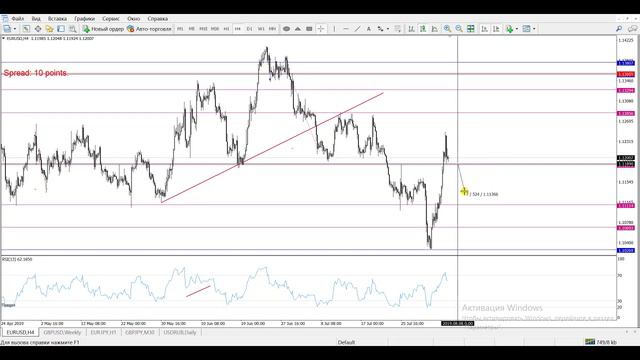Open the Графики menu

coord(84,19)
